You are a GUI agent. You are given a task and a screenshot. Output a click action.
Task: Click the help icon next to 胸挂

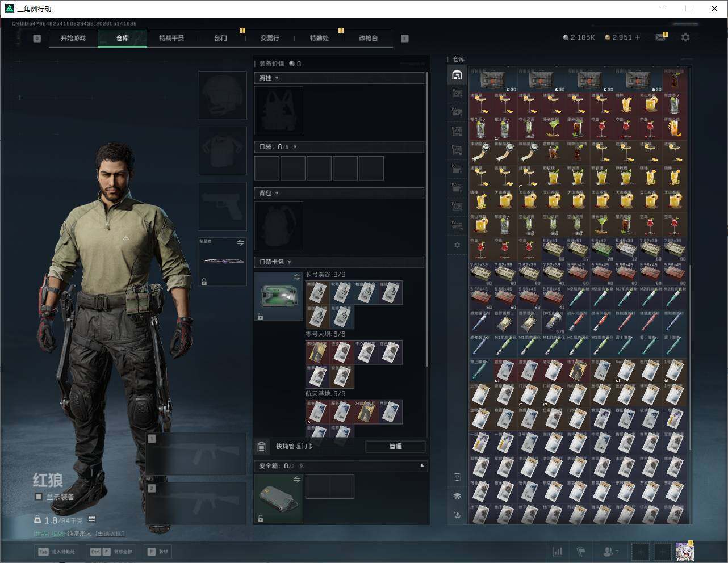point(277,78)
